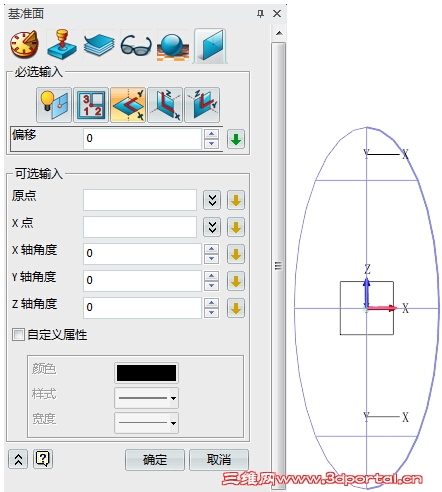Increase the Y 轴角度 value
Viewport: 442px width, 492px height.
(x=211, y=276)
